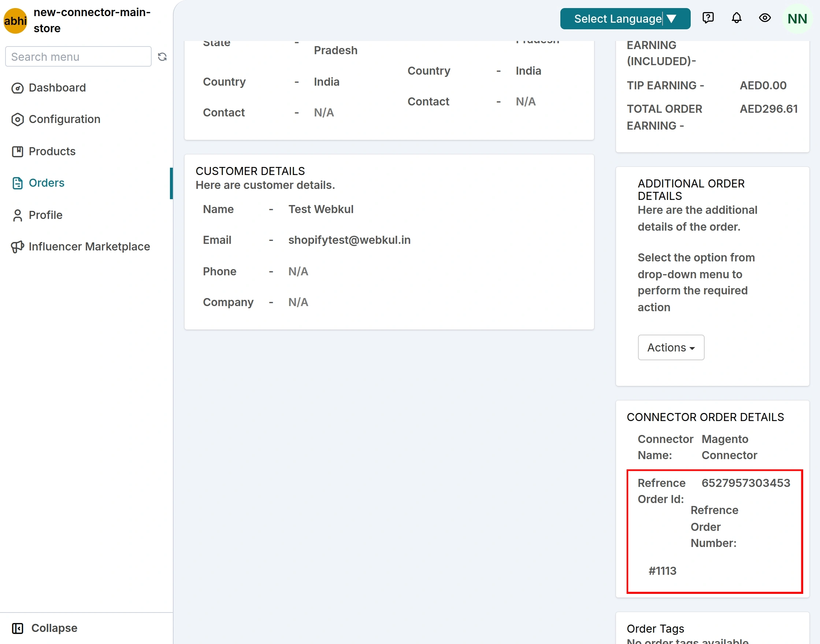Click the CONNECTOR ORDER DETAILS heading

[705, 417]
